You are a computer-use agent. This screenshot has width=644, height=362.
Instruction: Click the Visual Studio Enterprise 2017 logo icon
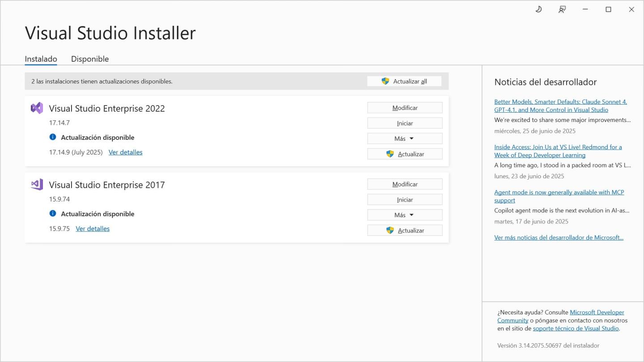click(x=37, y=185)
